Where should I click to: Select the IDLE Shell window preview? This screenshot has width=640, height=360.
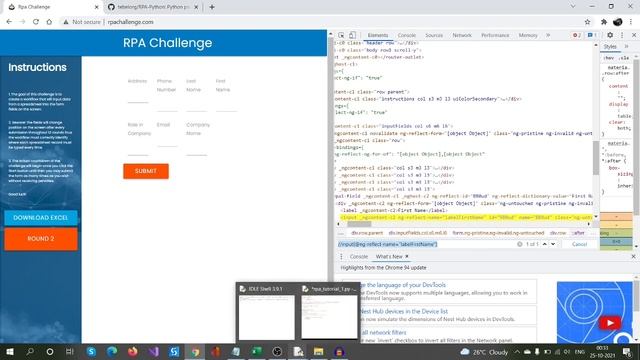point(266,313)
